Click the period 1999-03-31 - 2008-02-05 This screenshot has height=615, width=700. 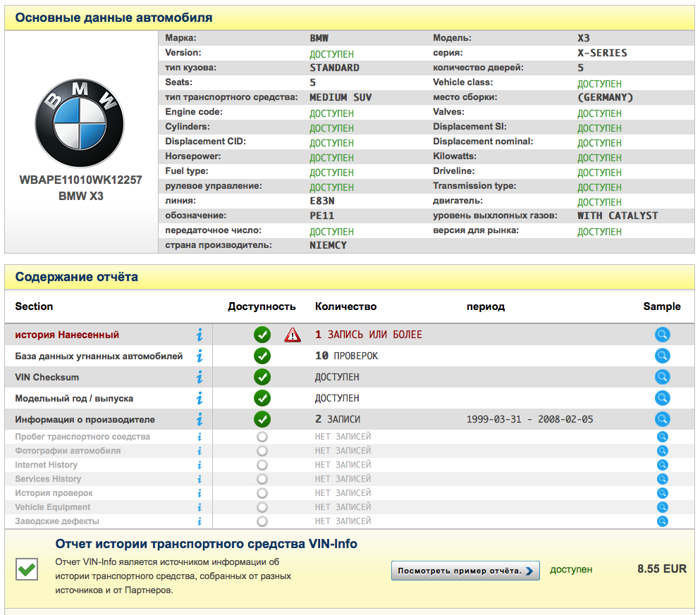click(530, 419)
